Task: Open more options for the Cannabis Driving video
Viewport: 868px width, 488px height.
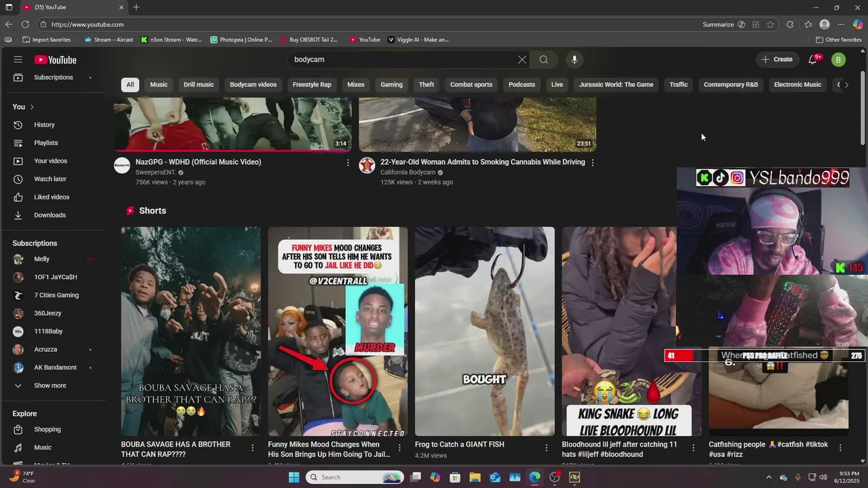Action: pos(593,163)
